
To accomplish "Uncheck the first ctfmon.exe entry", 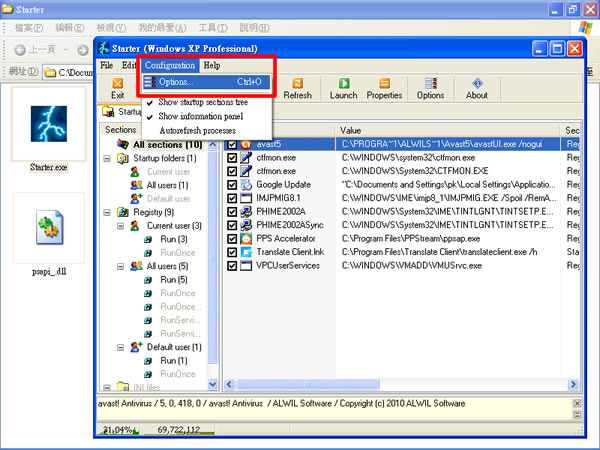I will (x=232, y=158).
